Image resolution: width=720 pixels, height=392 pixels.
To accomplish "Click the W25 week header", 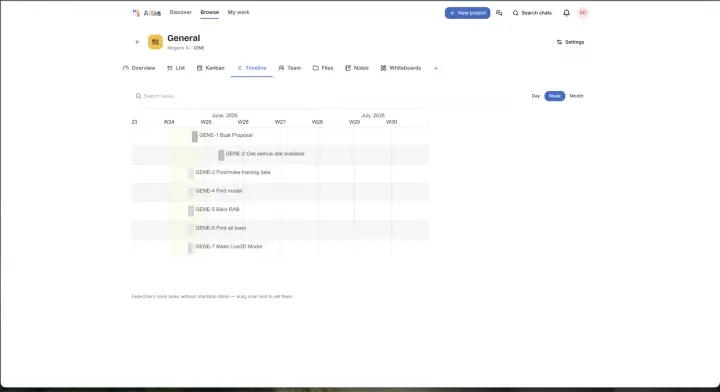I will tap(206, 122).
